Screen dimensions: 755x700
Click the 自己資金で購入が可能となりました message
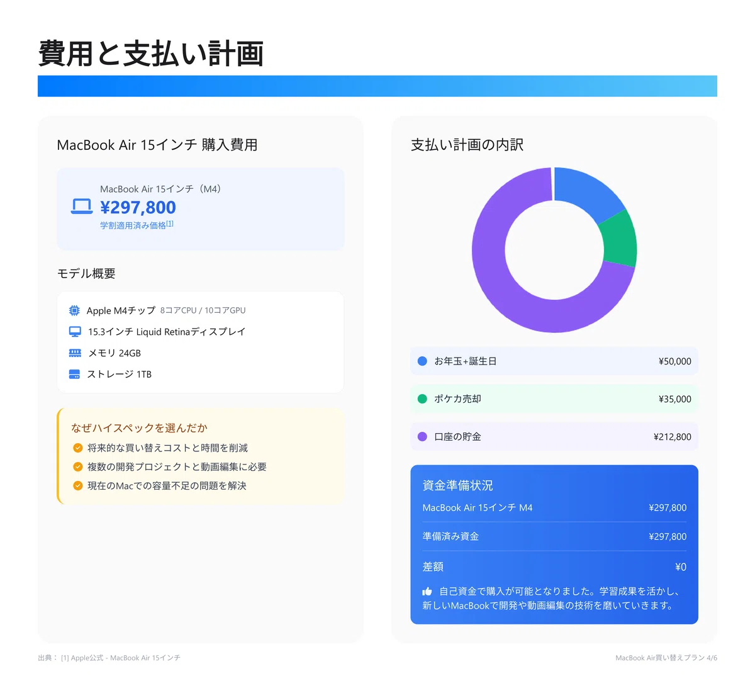click(x=551, y=599)
